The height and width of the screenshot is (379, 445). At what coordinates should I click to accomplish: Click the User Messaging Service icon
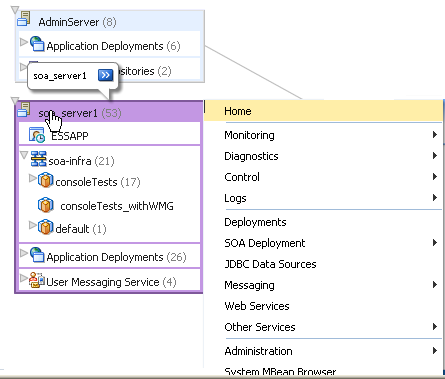(x=37, y=280)
